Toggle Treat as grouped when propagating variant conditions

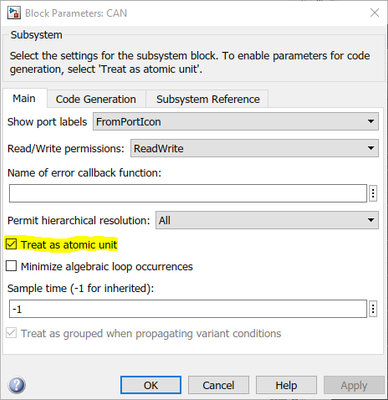click(x=11, y=333)
